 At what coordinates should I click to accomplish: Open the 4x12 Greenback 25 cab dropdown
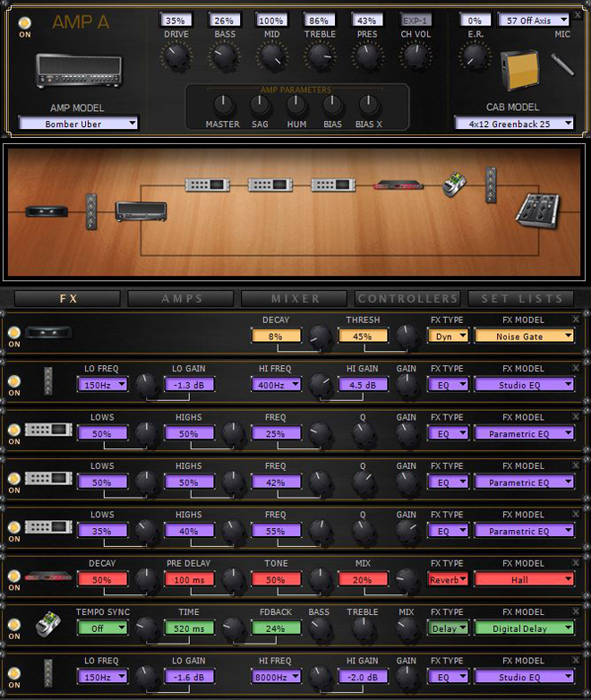click(x=514, y=124)
